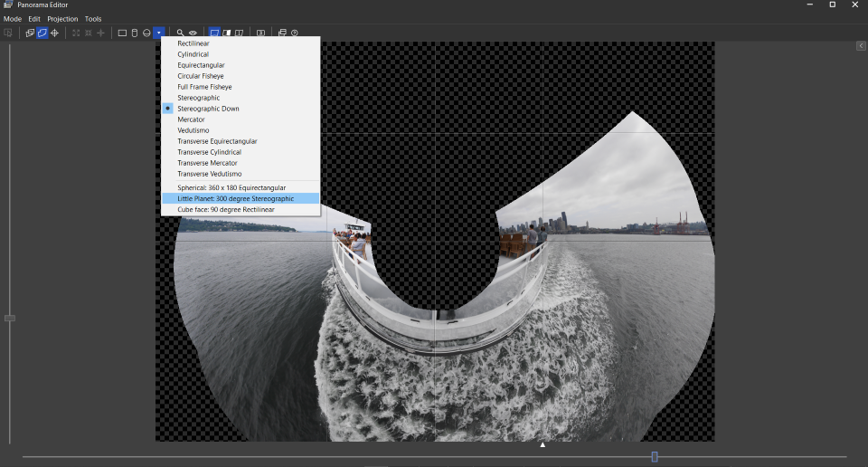Toggle the highlighted single-view display button
This screenshot has height=467, width=868.
point(214,33)
